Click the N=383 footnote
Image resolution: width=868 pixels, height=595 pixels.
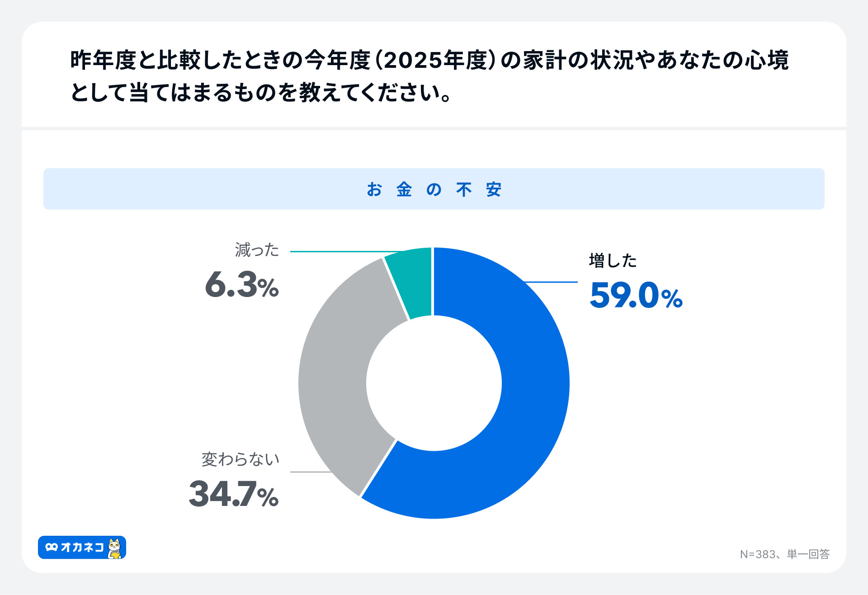(784, 554)
